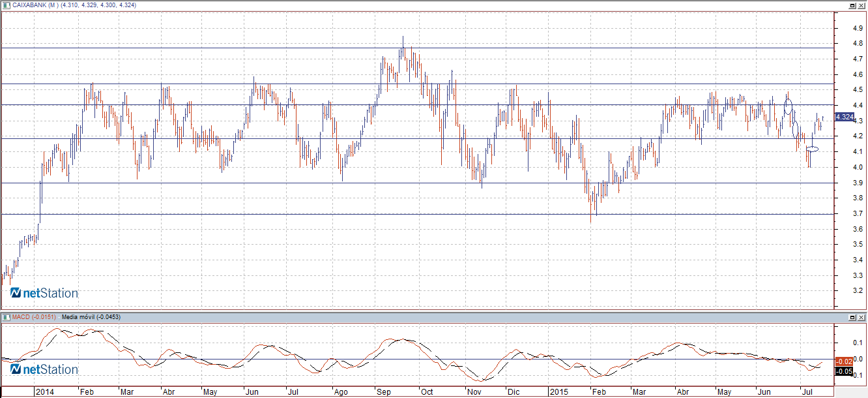Screen dimensions: 868x398
Task: Select the horizontal line near 3.7
Action: point(417,214)
